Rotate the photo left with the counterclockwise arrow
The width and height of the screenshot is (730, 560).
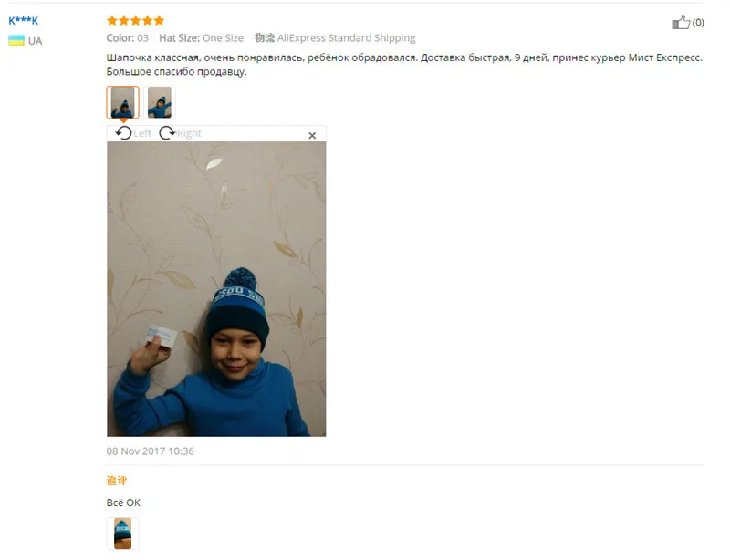point(123,133)
